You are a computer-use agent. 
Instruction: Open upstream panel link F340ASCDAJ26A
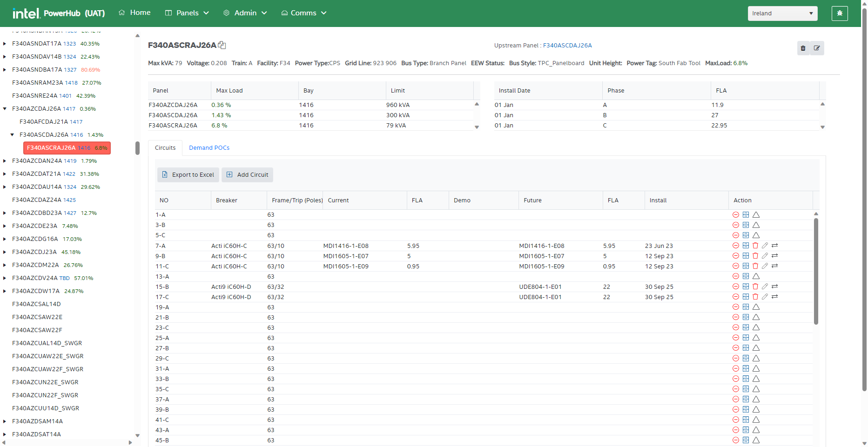[567, 46]
